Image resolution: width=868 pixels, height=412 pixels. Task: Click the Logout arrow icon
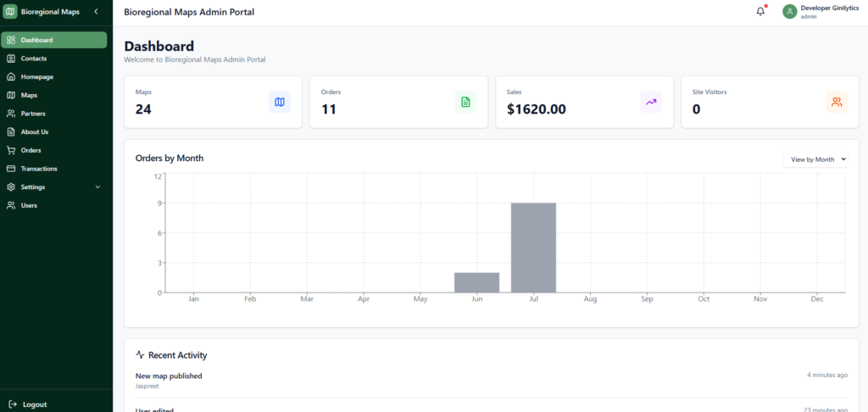(14, 404)
